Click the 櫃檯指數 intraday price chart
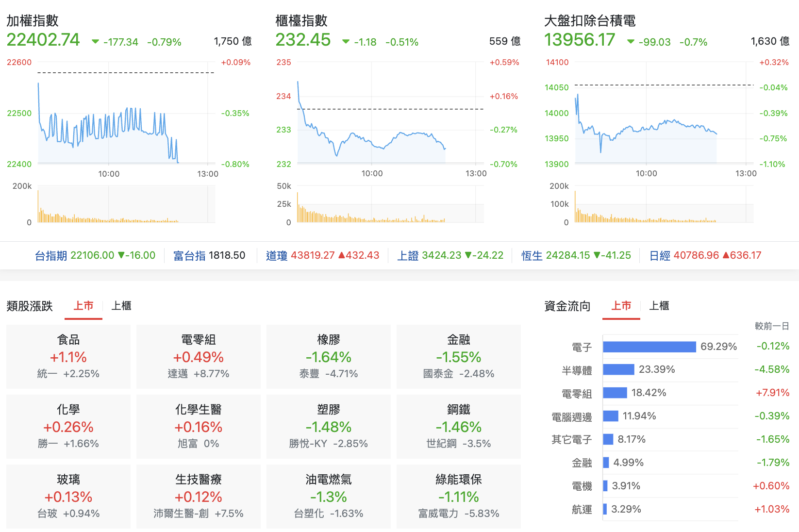799x532 pixels. (390, 113)
